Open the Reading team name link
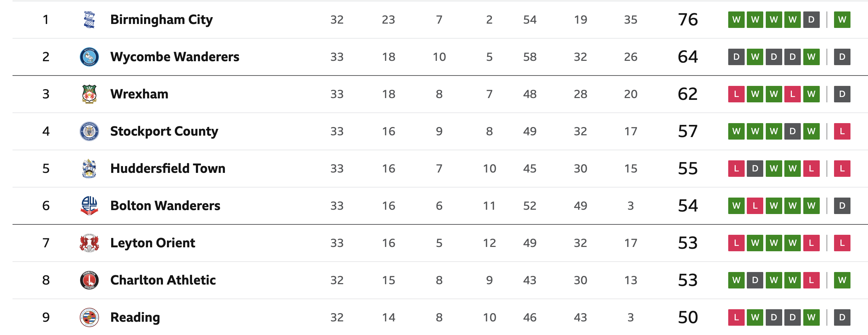Screen dimensions: 868x335 (x=135, y=317)
